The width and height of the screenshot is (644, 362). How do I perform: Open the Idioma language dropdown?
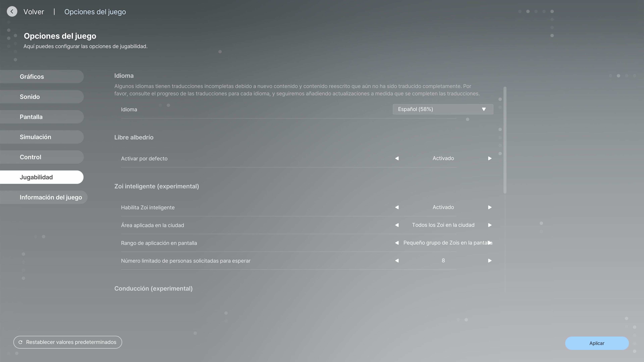click(443, 109)
